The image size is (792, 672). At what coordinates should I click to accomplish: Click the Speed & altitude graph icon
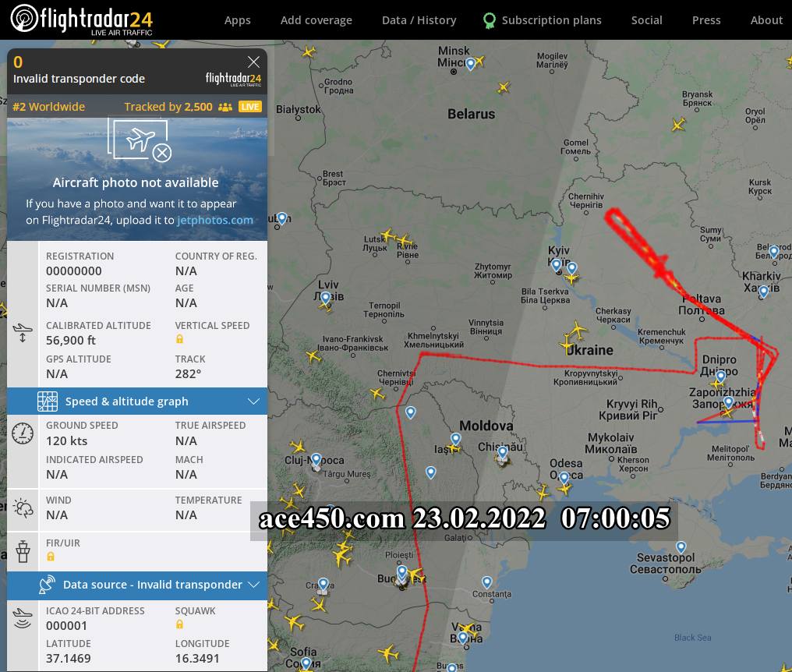point(48,401)
